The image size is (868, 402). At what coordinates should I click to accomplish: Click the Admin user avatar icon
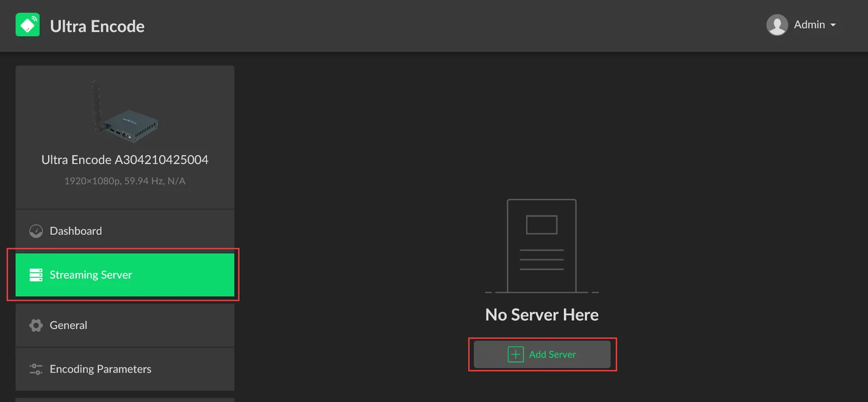coord(777,25)
